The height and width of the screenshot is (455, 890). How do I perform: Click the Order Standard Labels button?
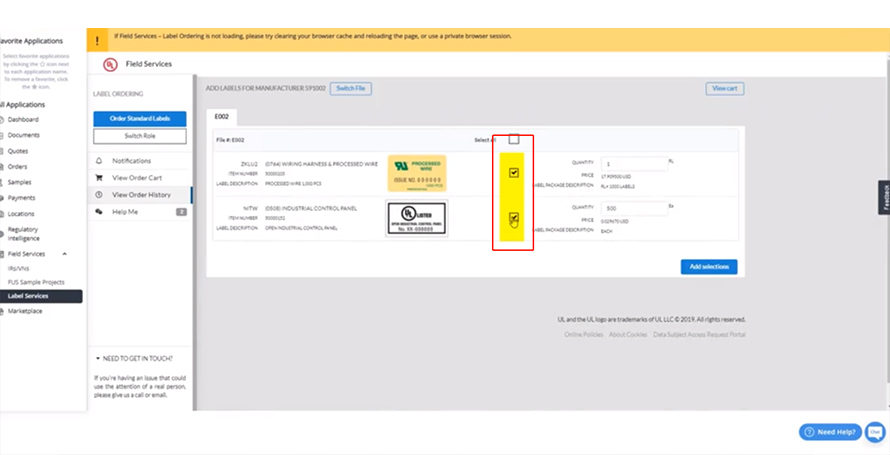pos(140,119)
